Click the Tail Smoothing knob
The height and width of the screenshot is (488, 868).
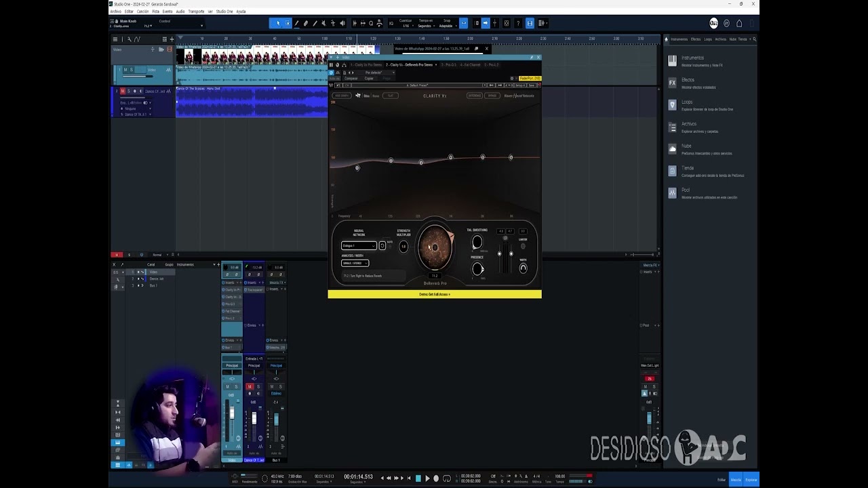pos(477,242)
